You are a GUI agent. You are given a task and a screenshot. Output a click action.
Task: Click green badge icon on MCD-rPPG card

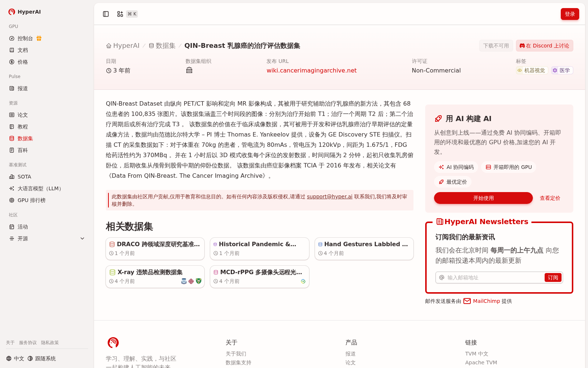click(x=303, y=281)
